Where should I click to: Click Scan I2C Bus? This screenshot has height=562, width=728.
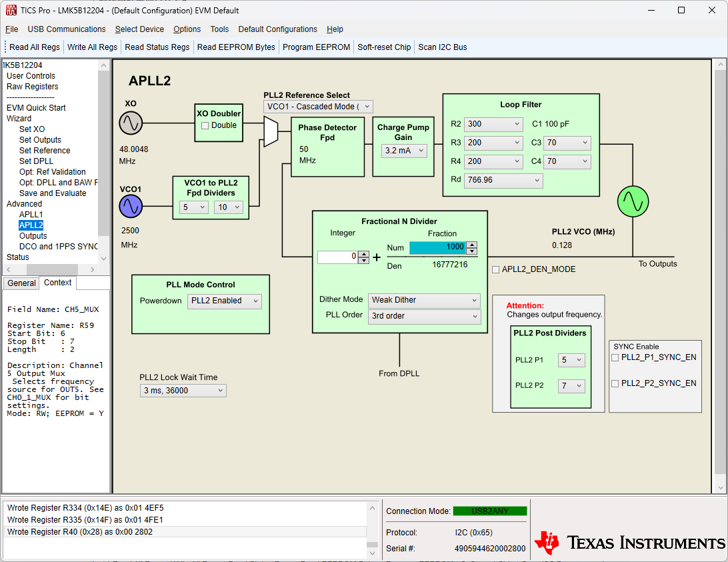coord(443,47)
